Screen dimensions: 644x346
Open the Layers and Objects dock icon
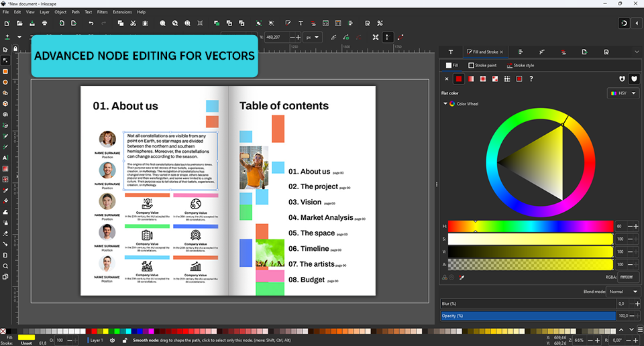(x=563, y=52)
